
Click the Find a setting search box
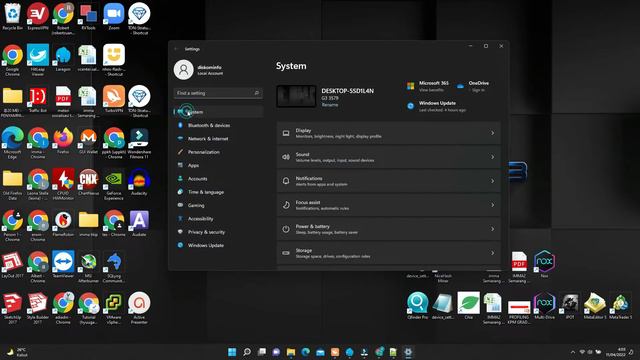tap(218, 93)
